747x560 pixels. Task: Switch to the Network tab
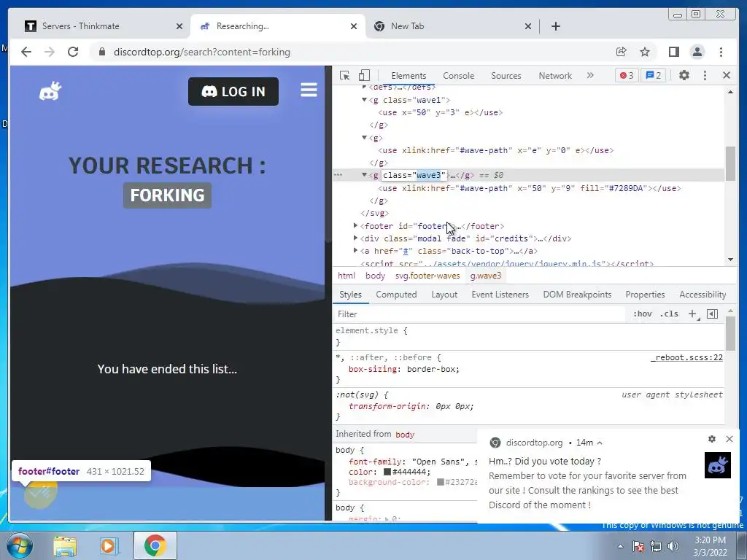coord(555,76)
